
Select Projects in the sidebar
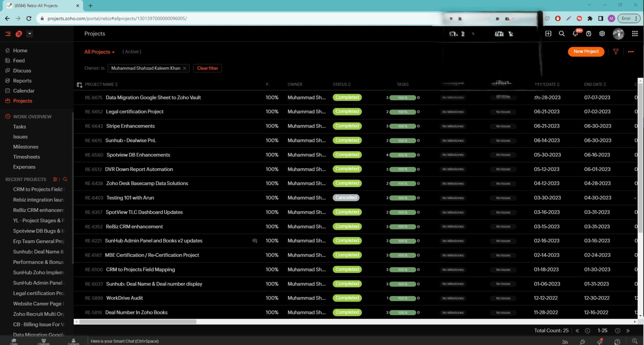(23, 101)
